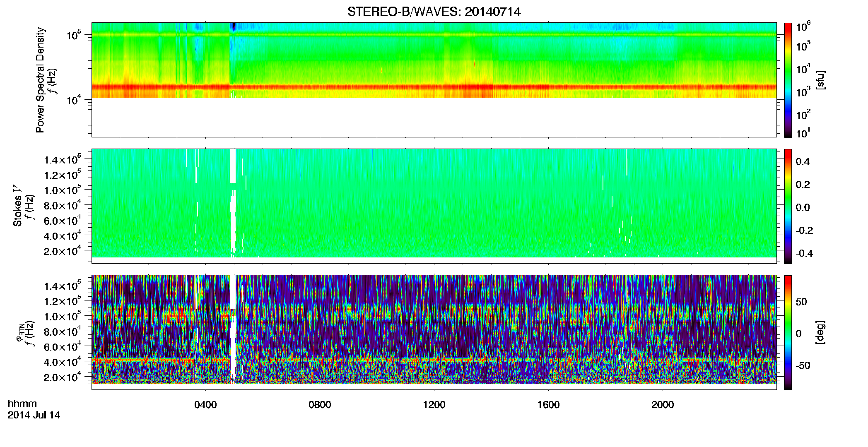Click the phi RTN angle color bar
The width and height of the screenshot is (868, 447).
click(x=788, y=332)
